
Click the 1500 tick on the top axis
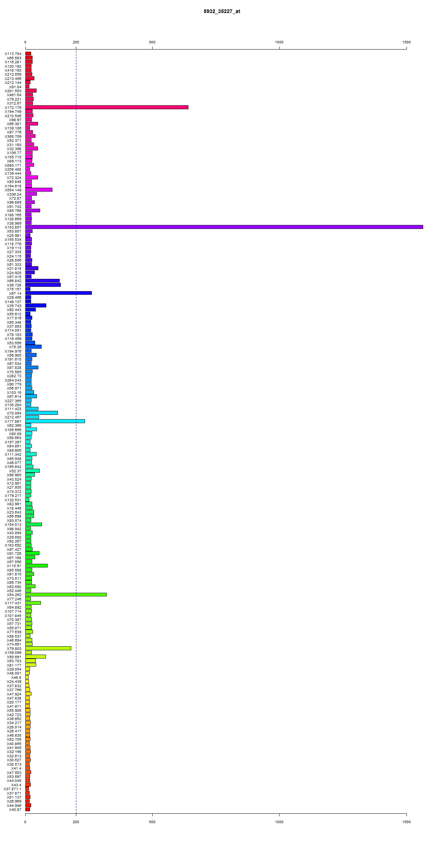point(407,42)
